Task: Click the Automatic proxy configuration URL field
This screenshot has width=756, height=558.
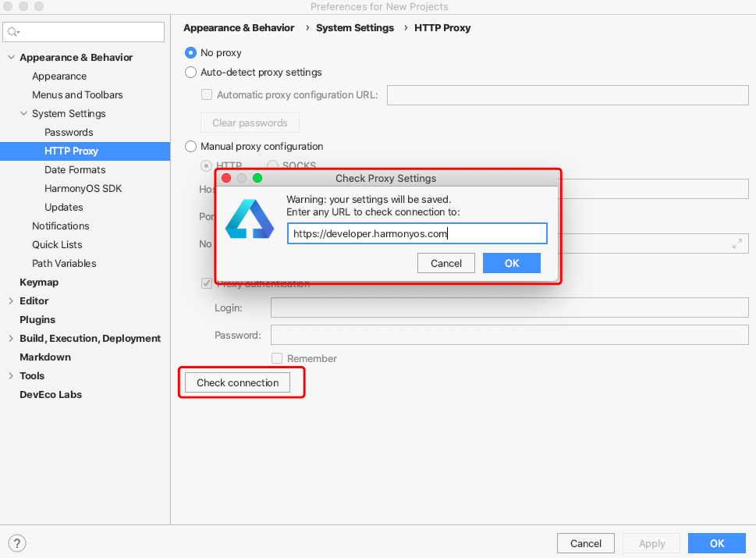Action: click(x=567, y=95)
